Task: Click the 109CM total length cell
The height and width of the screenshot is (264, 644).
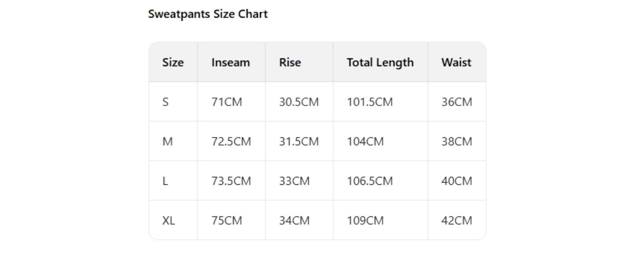Action: tap(365, 220)
